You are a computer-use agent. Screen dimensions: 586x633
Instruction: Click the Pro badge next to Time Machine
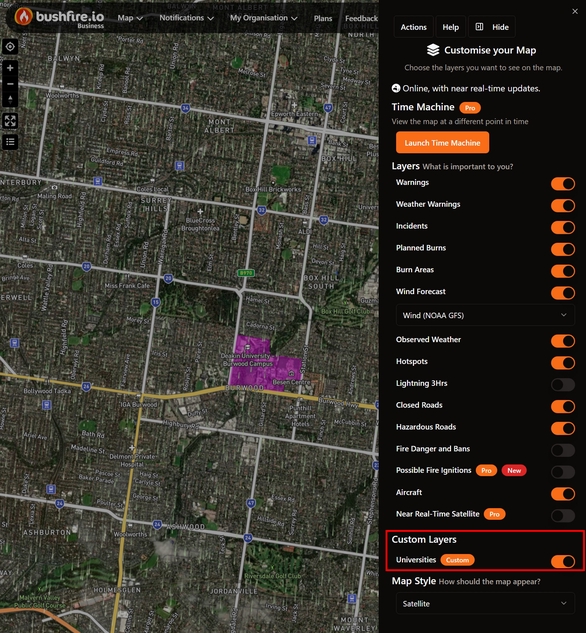(x=470, y=108)
